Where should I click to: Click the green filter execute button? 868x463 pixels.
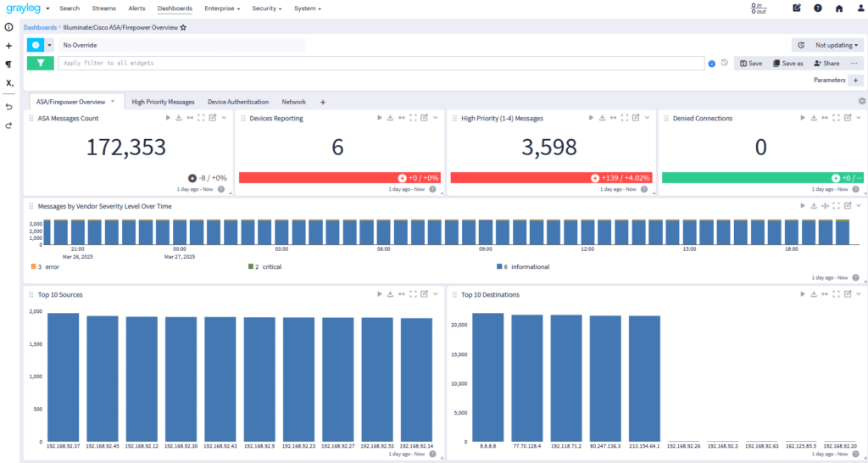[40, 63]
